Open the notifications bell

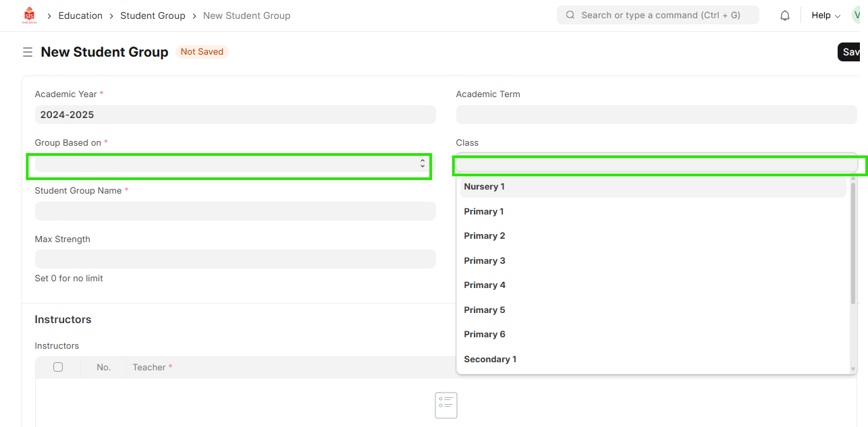click(x=784, y=16)
